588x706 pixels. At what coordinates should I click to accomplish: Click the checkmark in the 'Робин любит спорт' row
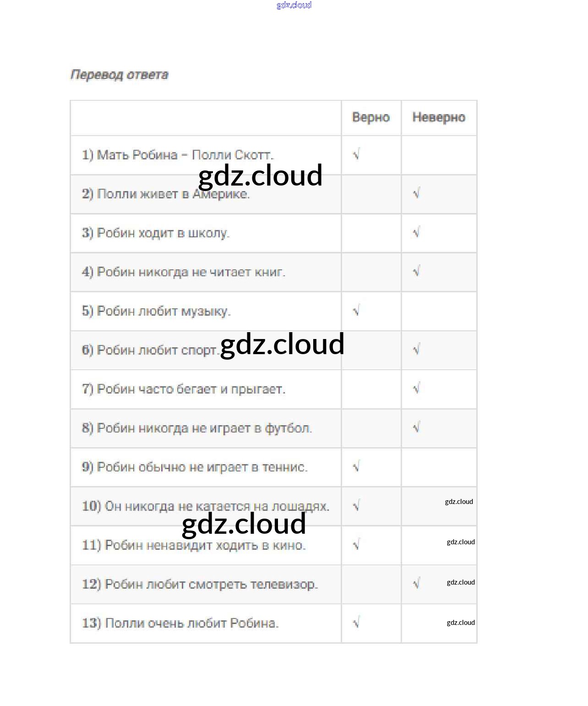[416, 350]
